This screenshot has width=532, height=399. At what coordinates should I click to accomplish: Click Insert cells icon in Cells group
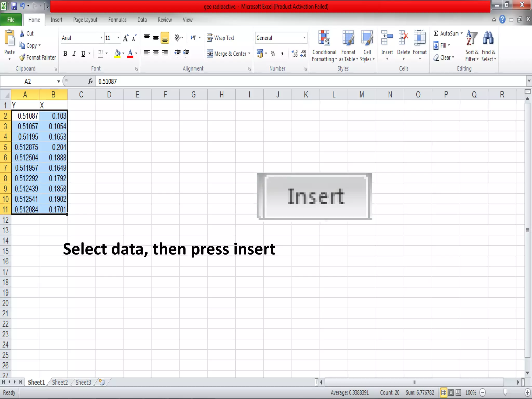tap(387, 38)
